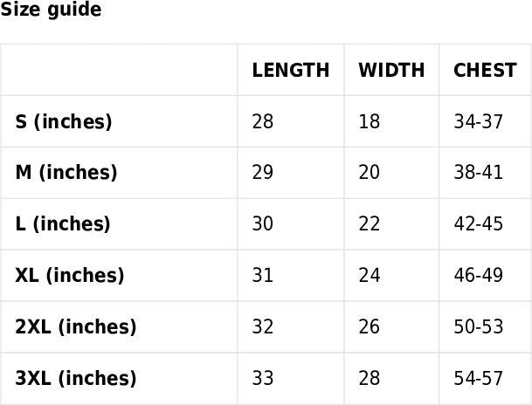Click the chest range 42-45
The image size is (532, 405).
[479, 224]
